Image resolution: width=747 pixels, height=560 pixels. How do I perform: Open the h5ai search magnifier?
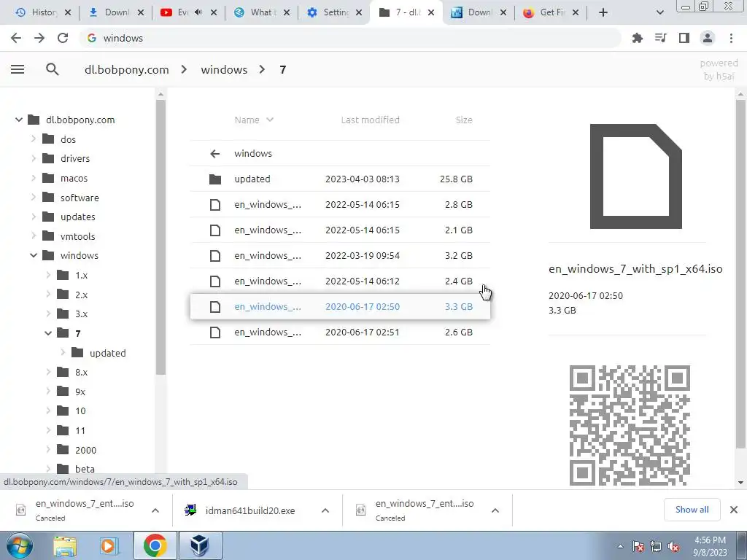coord(53,69)
